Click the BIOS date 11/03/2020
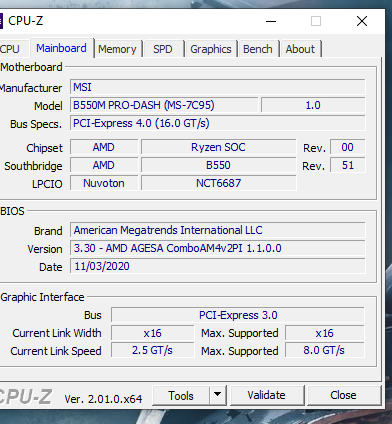Screen dimensions: 392x424 [x=218, y=266]
